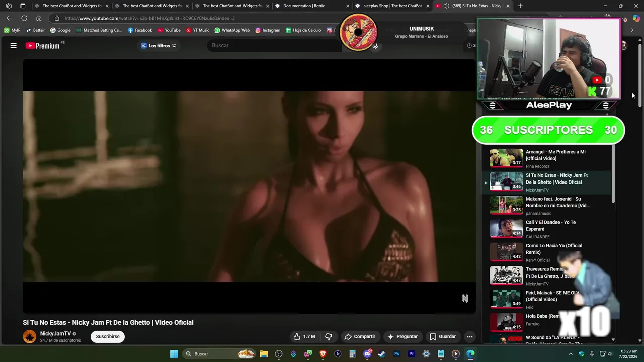This screenshot has width=644, height=362.
Task: Go back with the browser back arrow
Action: (9, 18)
